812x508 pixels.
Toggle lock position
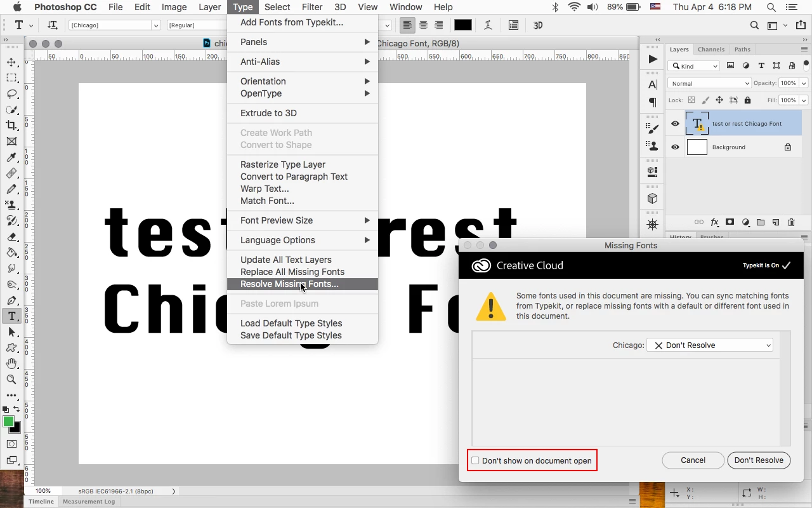[719, 100]
